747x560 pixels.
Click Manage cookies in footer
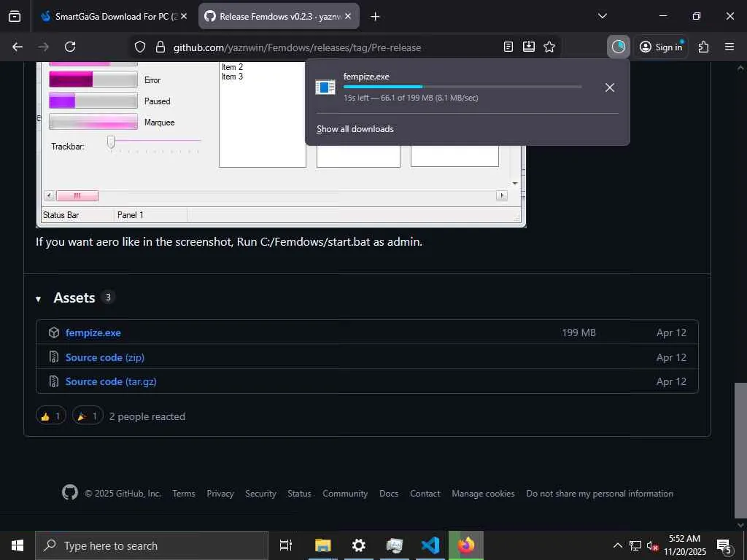pyautogui.click(x=483, y=494)
